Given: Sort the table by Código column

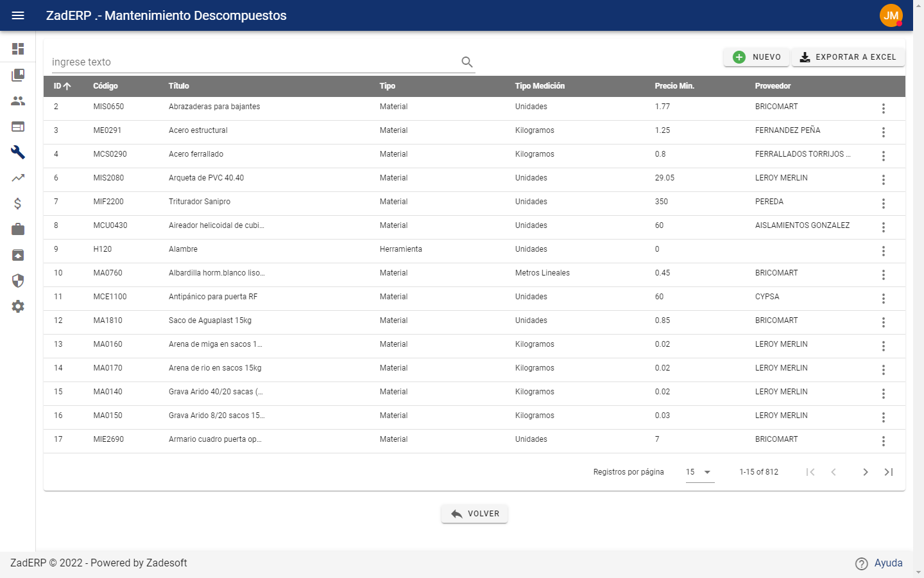Looking at the screenshot, I should pyautogui.click(x=105, y=86).
